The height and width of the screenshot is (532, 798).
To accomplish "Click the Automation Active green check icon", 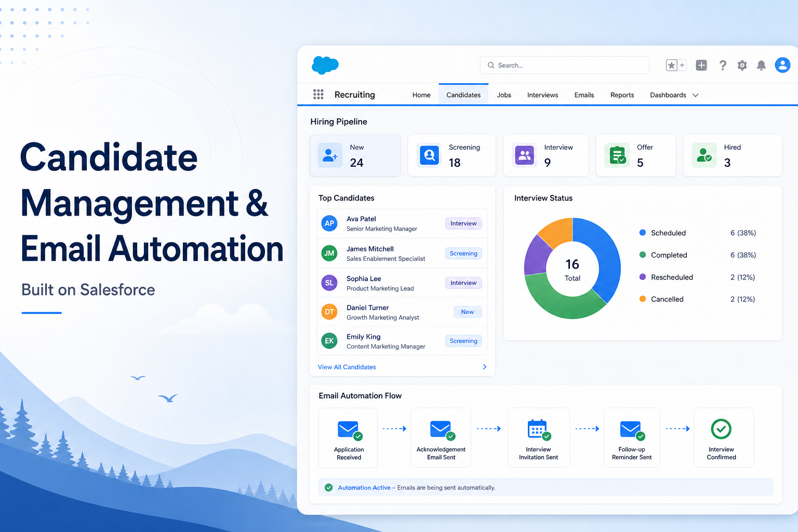I will pos(329,487).
